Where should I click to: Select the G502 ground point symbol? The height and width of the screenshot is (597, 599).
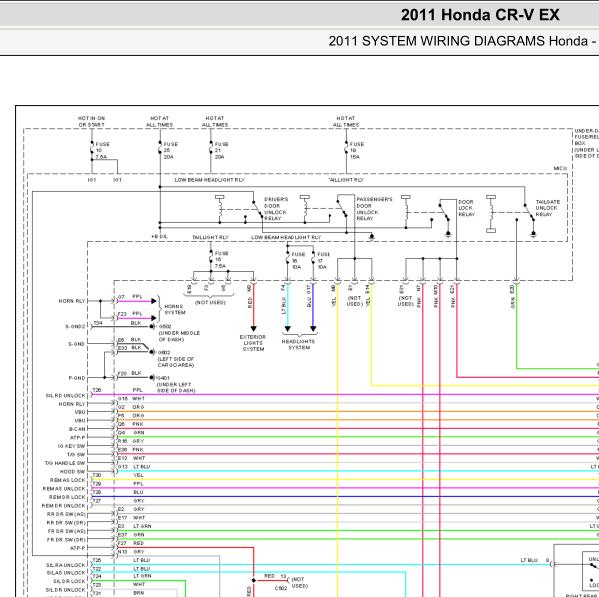[152, 327]
